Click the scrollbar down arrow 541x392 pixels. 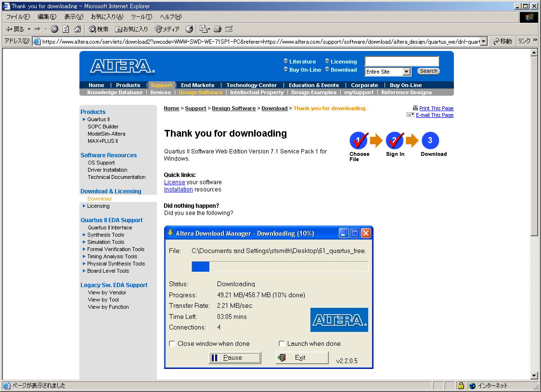[x=534, y=376]
